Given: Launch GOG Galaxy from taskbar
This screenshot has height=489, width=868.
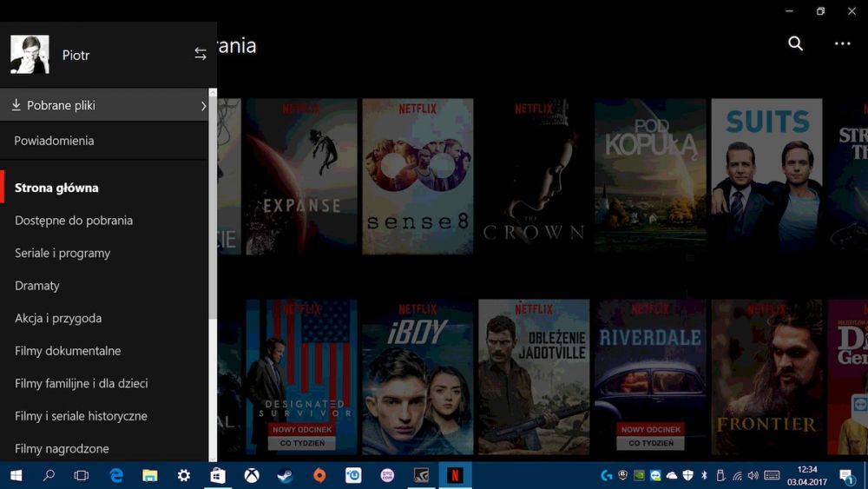Looking at the screenshot, I should [387, 475].
